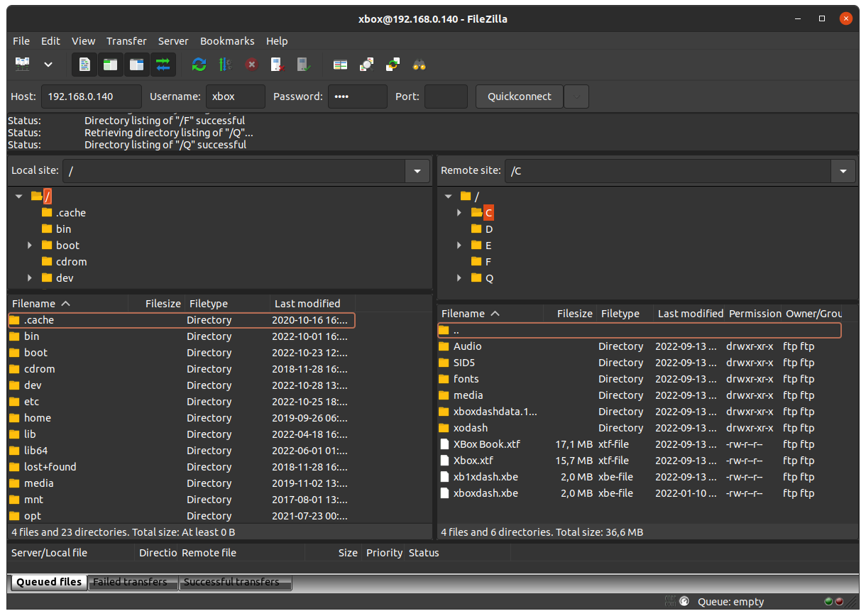Image resolution: width=866 pixels, height=616 pixels.
Task: Toggle the message log display
Action: (x=84, y=65)
